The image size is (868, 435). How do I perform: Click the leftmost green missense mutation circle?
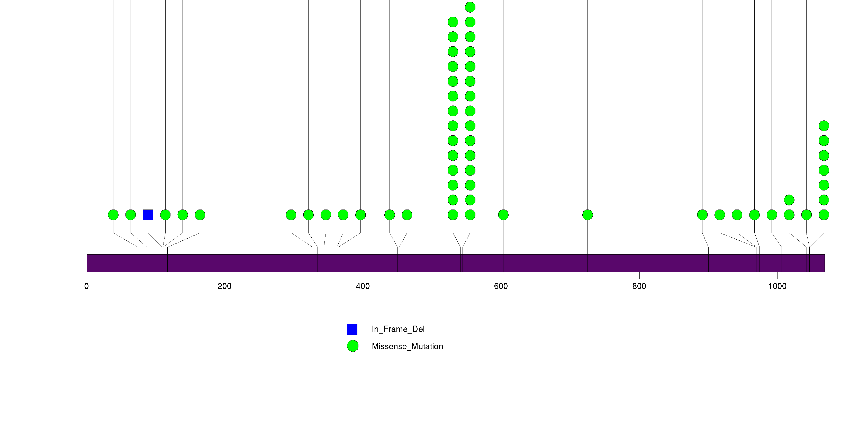pos(113,215)
